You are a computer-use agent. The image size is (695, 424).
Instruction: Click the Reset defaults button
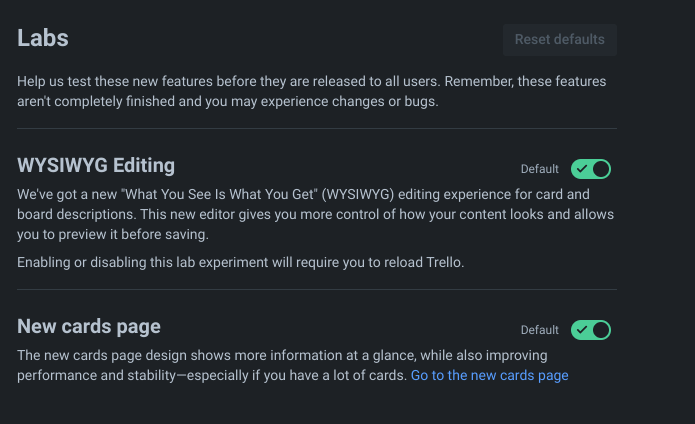click(559, 40)
